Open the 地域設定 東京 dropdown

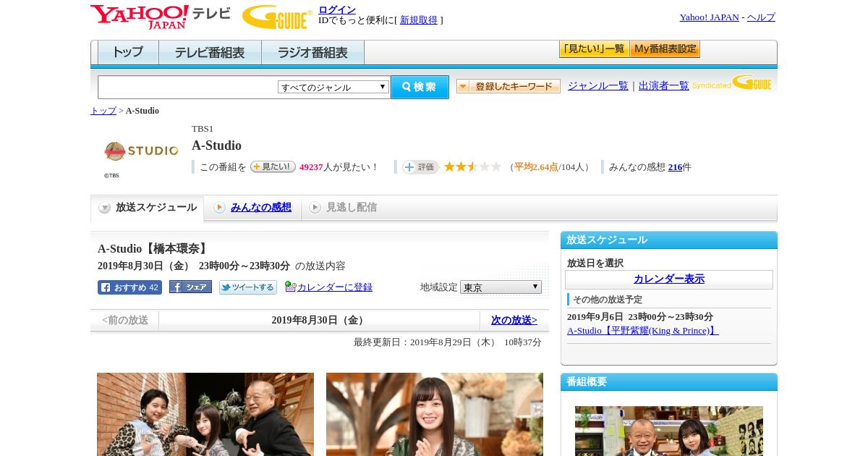pyautogui.click(x=501, y=287)
